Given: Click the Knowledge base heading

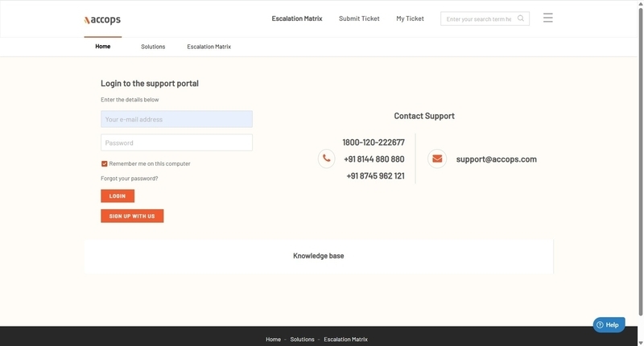Looking at the screenshot, I should (318, 256).
